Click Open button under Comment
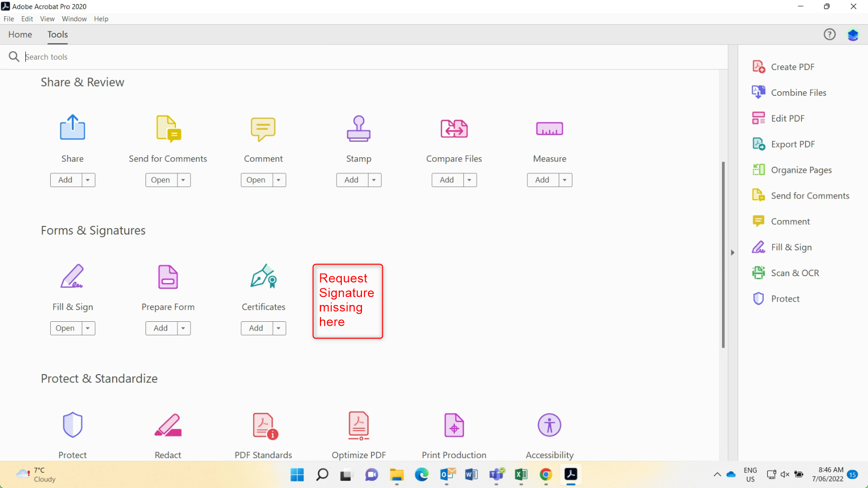 257,180
